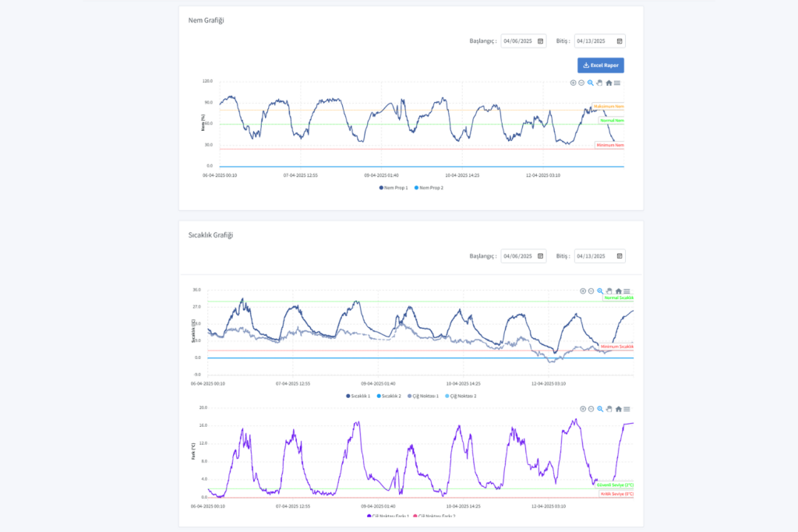Screen dimensions: 798x532
Task: Toggle Nem Prop 1 series in legend
Action: click(x=396, y=188)
